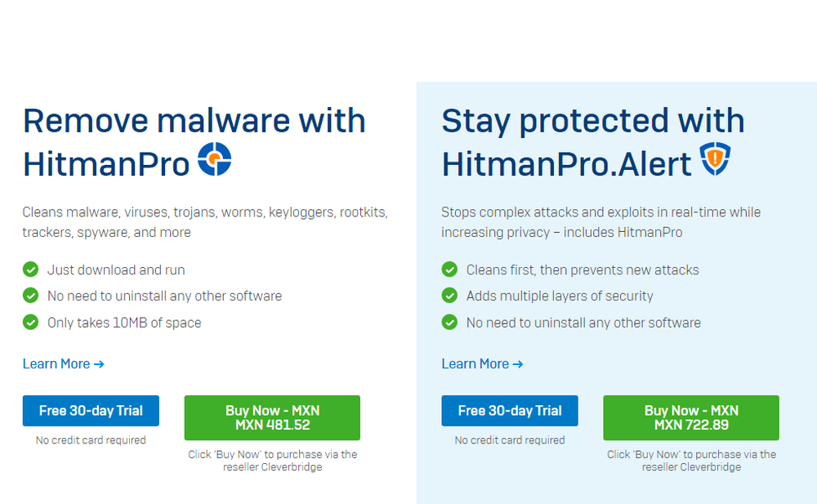Buy HitmanPro.Alert for MXN 722.89
Screen dimensions: 817x504
(x=691, y=417)
